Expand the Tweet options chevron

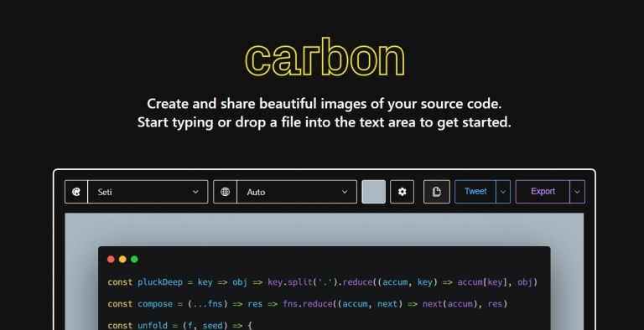point(503,192)
